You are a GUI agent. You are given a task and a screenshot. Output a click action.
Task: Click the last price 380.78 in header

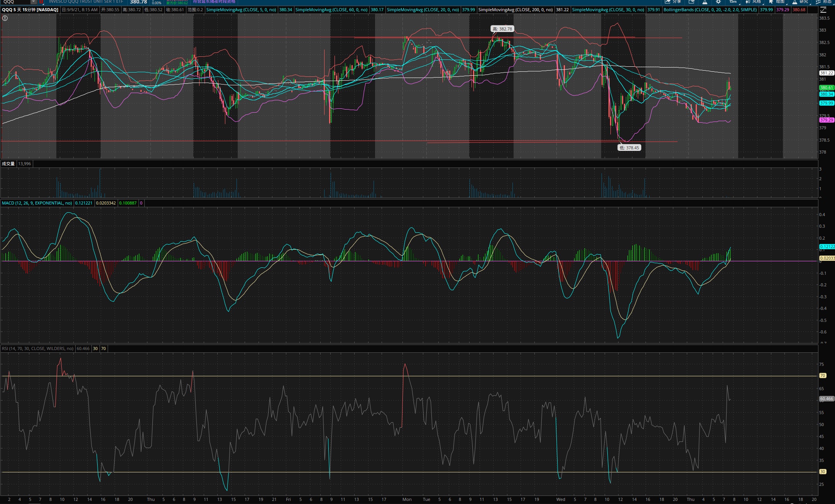click(x=139, y=2)
